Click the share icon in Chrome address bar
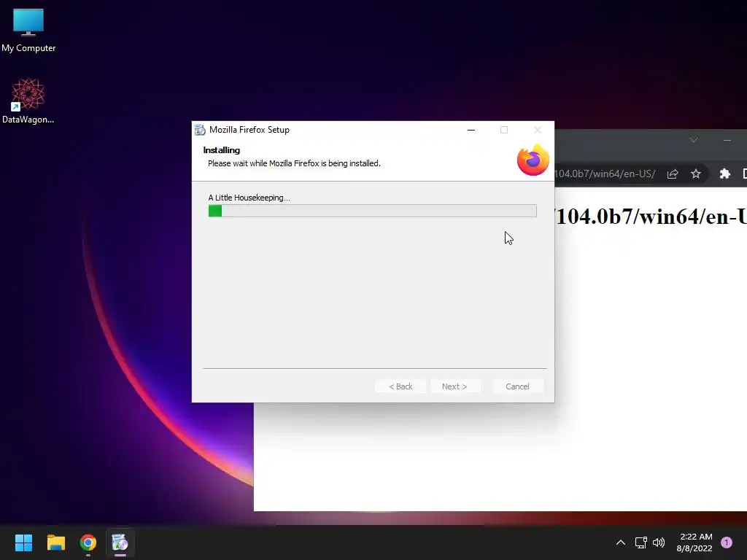The width and height of the screenshot is (747, 560). tap(672, 174)
